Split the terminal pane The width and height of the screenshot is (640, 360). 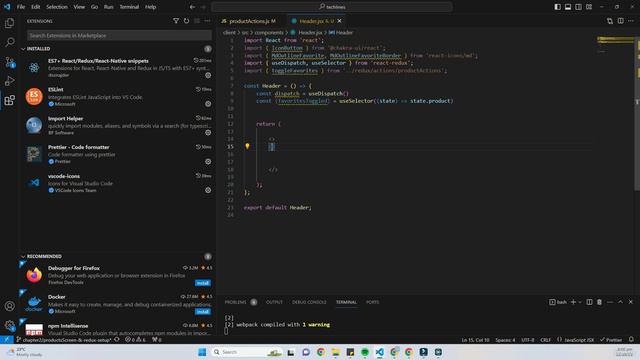point(589,302)
